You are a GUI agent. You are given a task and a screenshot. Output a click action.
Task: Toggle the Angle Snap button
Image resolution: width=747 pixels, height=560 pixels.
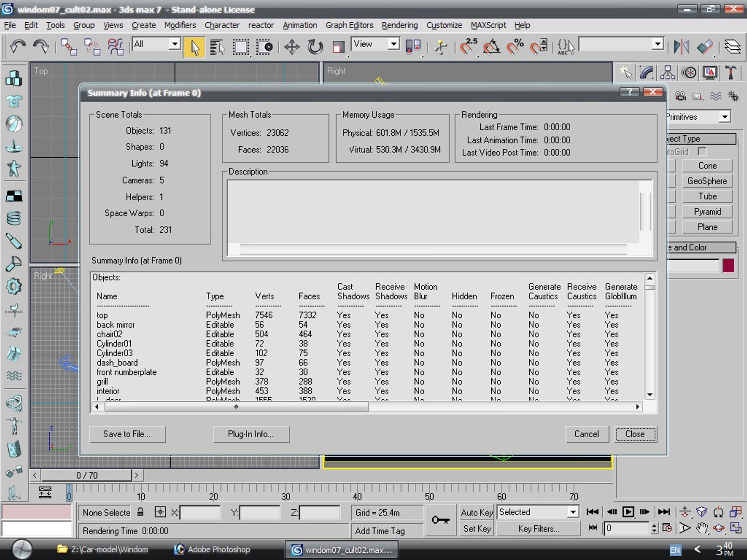pos(491,47)
